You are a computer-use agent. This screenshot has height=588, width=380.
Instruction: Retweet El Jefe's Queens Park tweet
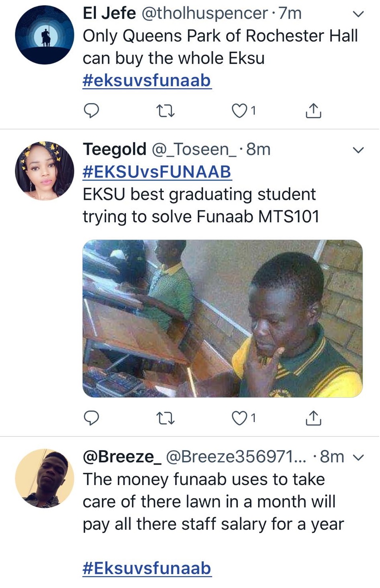click(165, 110)
